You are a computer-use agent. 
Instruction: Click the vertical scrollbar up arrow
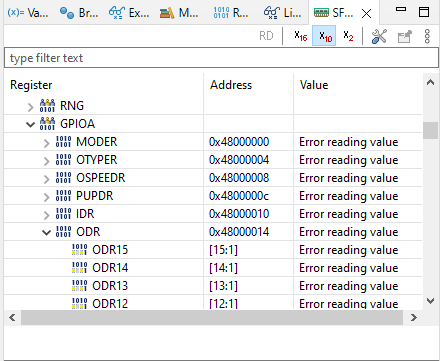click(x=430, y=82)
